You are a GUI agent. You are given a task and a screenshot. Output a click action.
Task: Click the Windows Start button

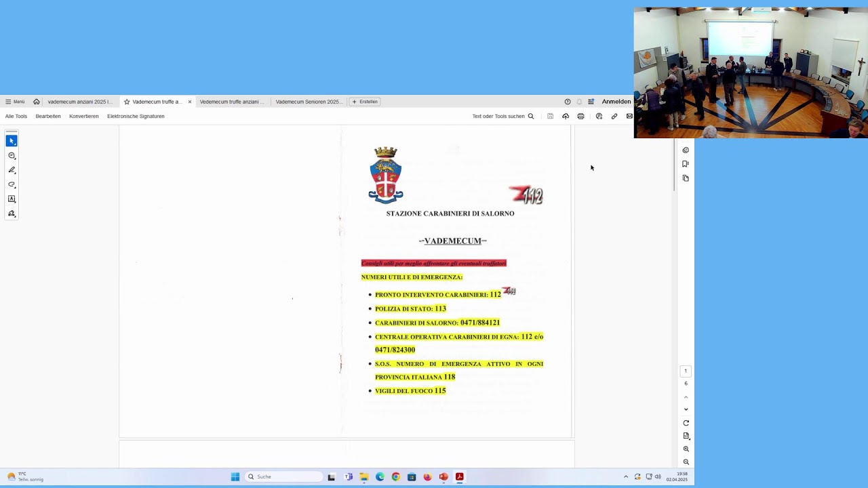[x=235, y=477]
